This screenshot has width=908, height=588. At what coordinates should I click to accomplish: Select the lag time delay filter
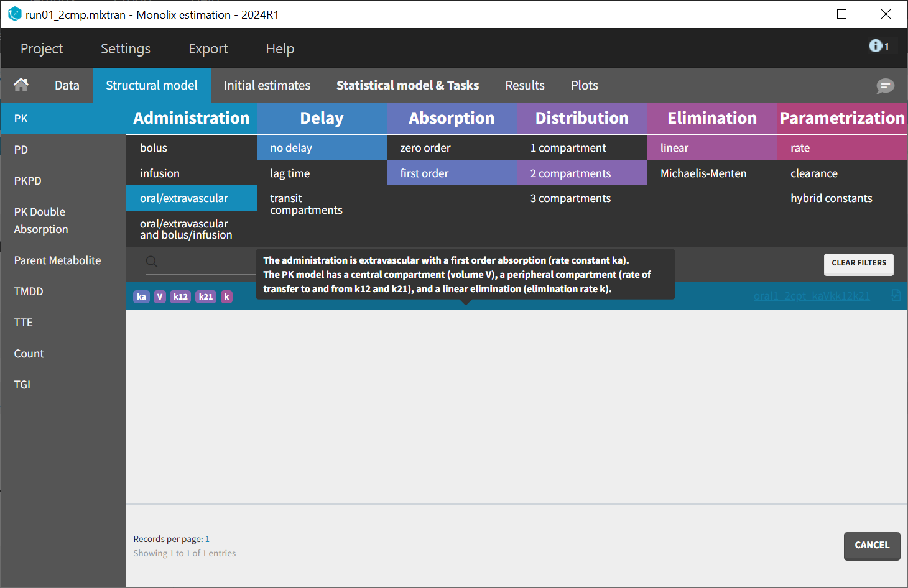(x=290, y=173)
